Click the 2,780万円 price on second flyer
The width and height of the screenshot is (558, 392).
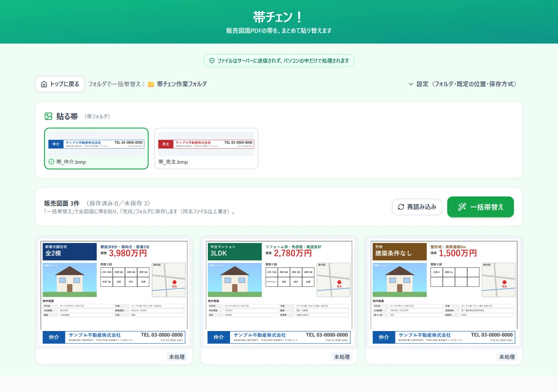(x=293, y=253)
